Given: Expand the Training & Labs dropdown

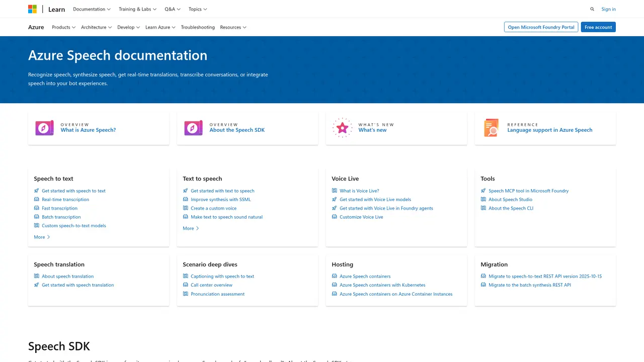Looking at the screenshot, I should click(137, 9).
